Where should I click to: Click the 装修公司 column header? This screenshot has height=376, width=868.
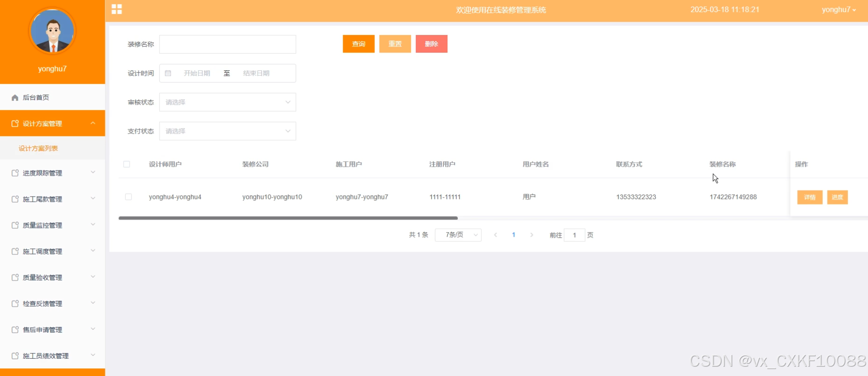[x=255, y=164]
